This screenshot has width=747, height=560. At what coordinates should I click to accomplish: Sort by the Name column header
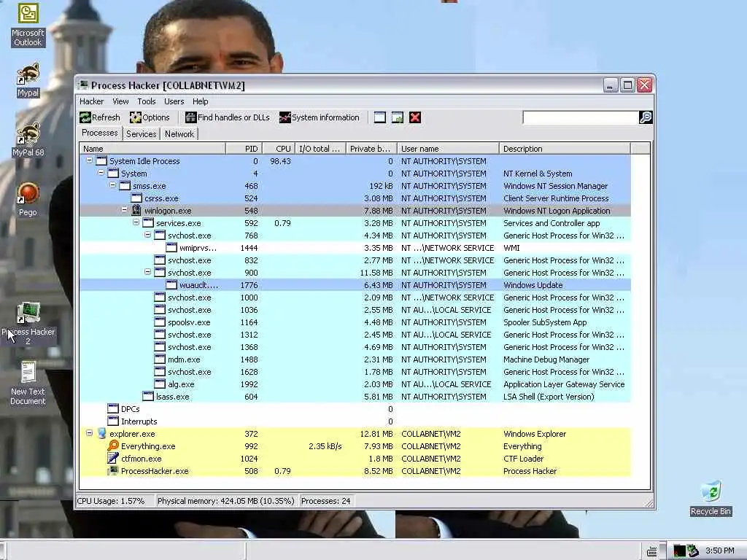click(152, 149)
